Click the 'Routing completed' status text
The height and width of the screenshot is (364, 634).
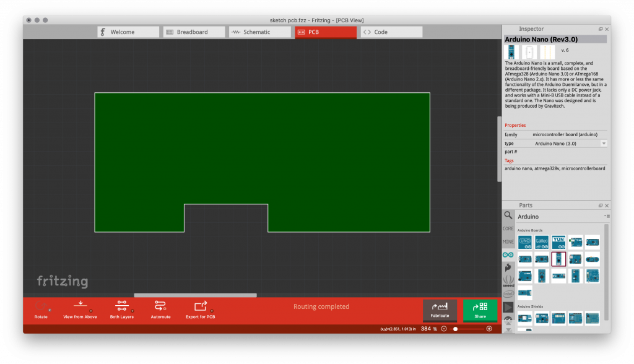click(x=321, y=306)
